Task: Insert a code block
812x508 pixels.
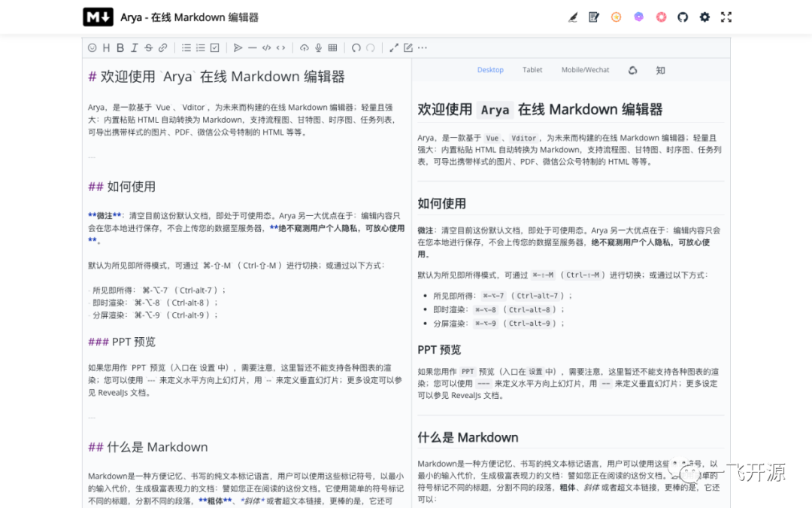Action: point(267,47)
